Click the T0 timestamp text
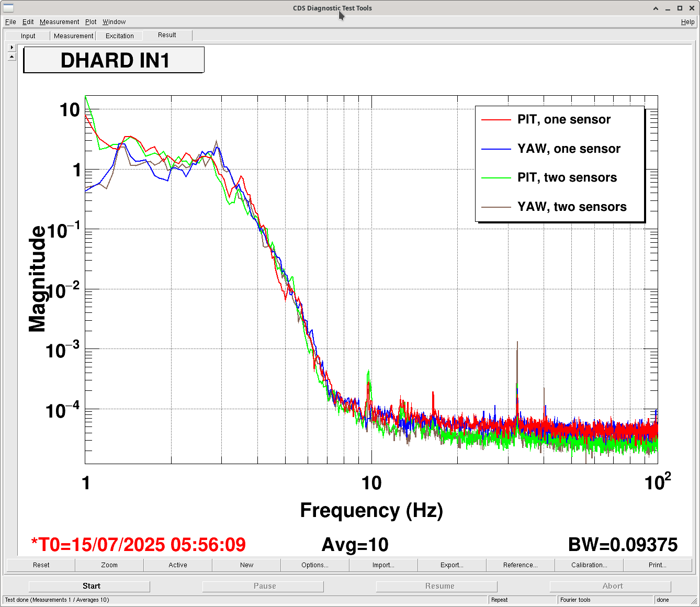This screenshot has height=607, width=700. click(139, 545)
